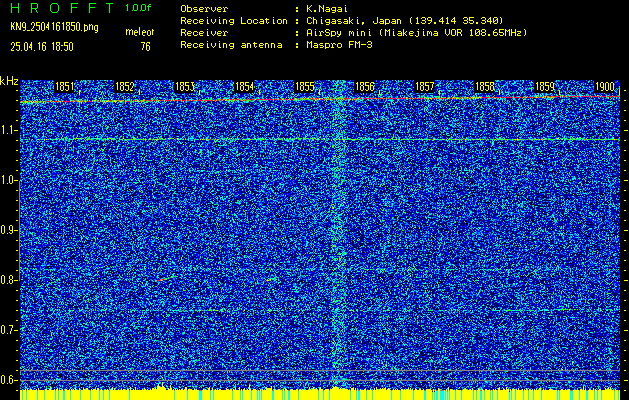
Task: Click the Receiver label
Action: 204,33
